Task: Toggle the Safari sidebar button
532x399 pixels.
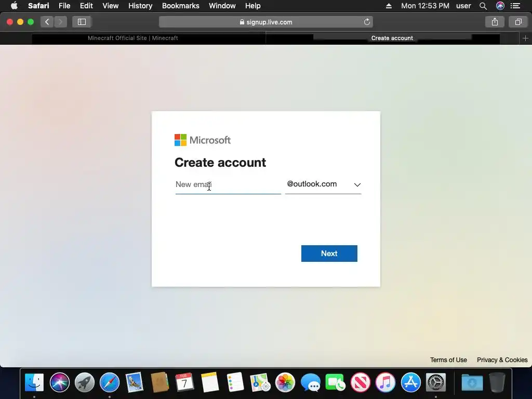Action: pos(82,22)
